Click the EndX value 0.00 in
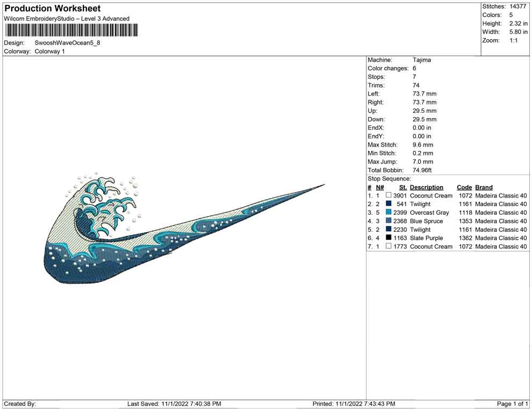This screenshot has width=532, height=409. pyautogui.click(x=422, y=127)
